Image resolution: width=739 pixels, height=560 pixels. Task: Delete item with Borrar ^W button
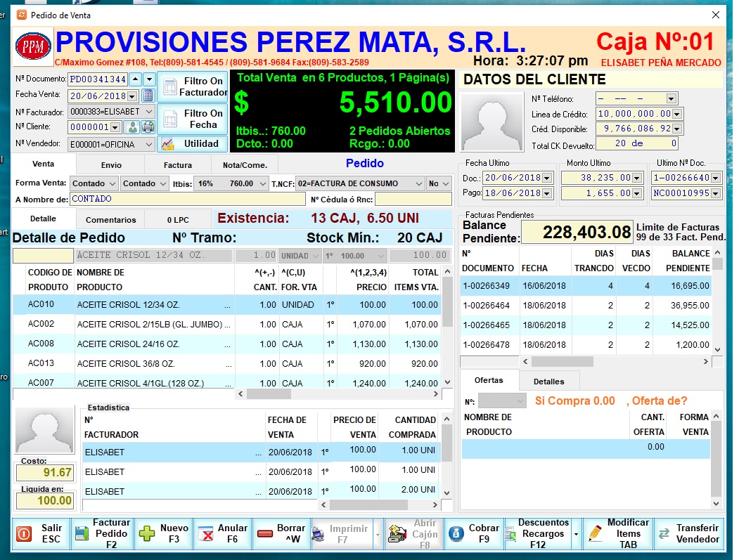(x=281, y=533)
